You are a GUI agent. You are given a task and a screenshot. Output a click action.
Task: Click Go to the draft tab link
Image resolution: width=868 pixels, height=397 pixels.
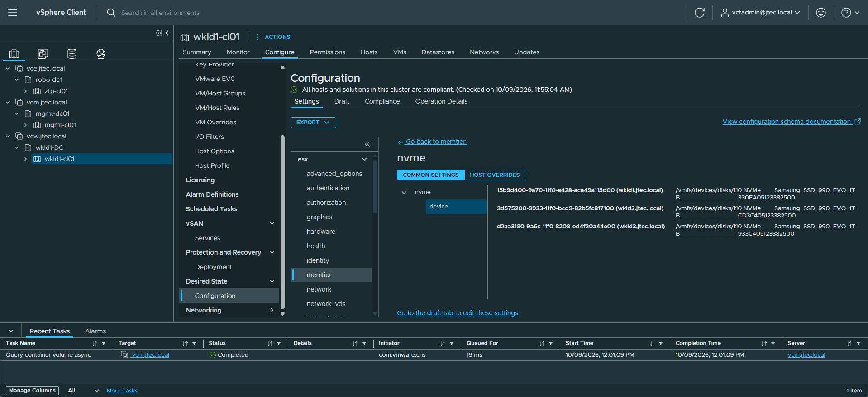click(458, 313)
